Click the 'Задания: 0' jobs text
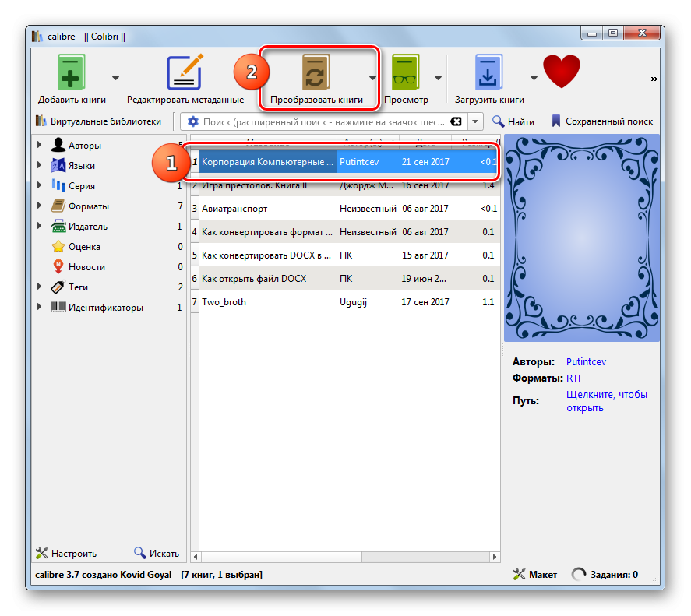691x616 pixels. click(x=614, y=575)
